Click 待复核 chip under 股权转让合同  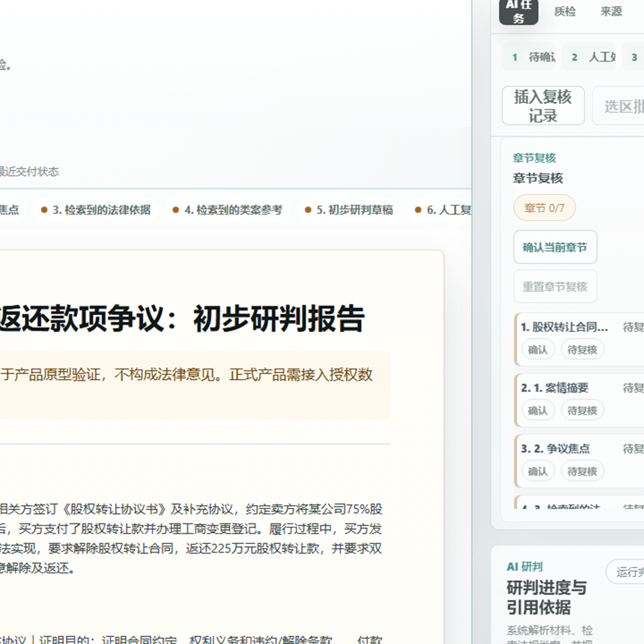tap(582, 350)
